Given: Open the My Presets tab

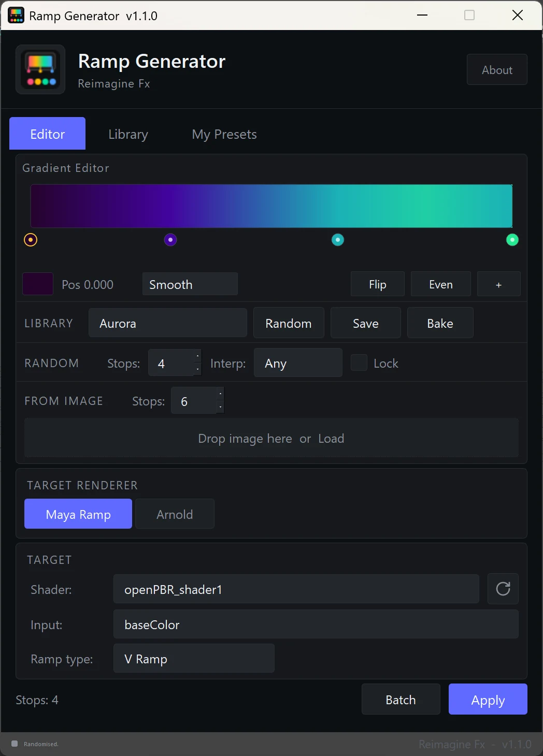Looking at the screenshot, I should (x=224, y=134).
